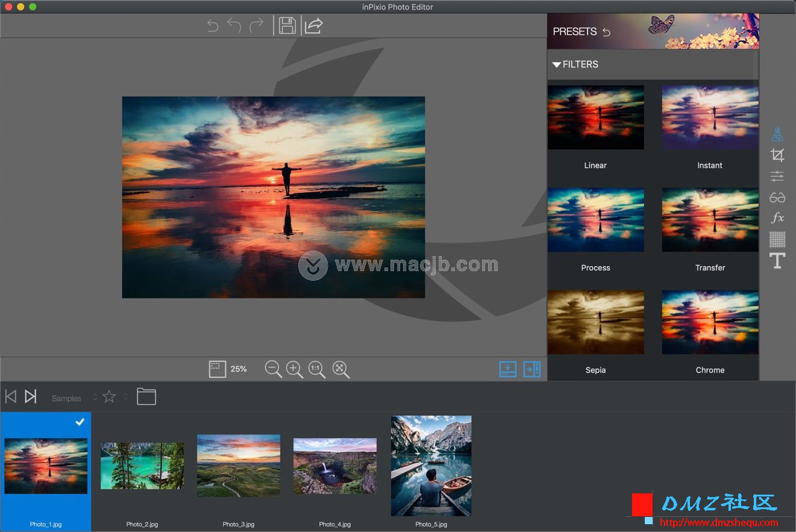Apply the Transfer filter preset
Screen dimensions: 796x532
click(x=710, y=220)
